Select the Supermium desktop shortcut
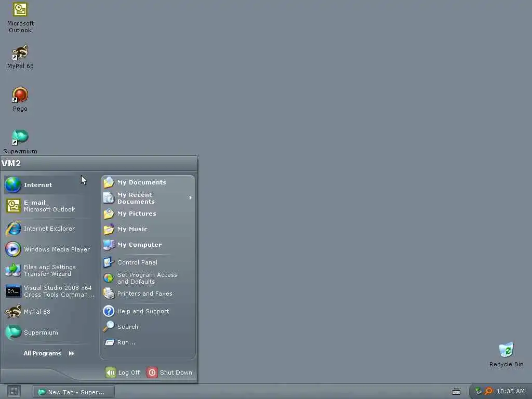The image size is (532, 399). coord(20,142)
